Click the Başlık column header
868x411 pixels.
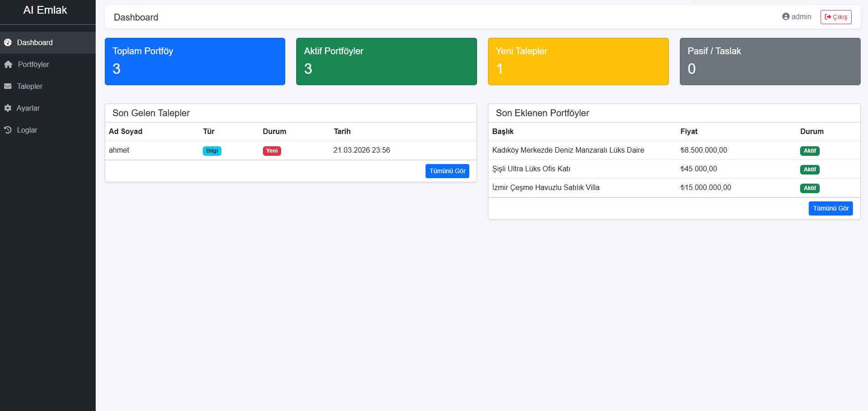coord(503,131)
